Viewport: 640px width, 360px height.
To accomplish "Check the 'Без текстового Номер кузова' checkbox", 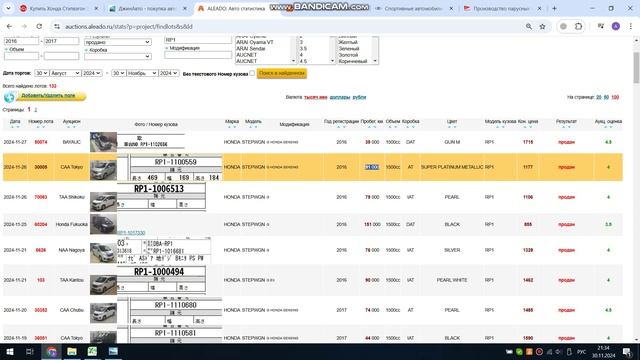I will (x=252, y=73).
